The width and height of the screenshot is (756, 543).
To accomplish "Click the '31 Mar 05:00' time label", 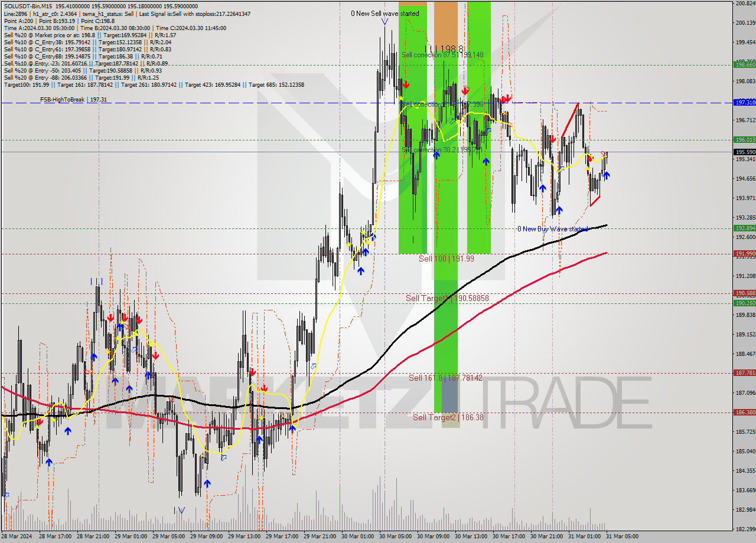I will pos(621,537).
